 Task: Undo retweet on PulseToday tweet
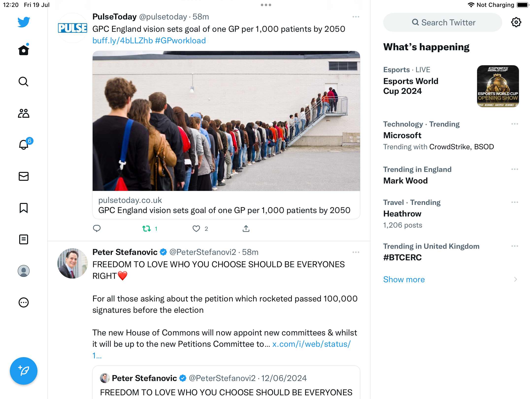click(147, 229)
